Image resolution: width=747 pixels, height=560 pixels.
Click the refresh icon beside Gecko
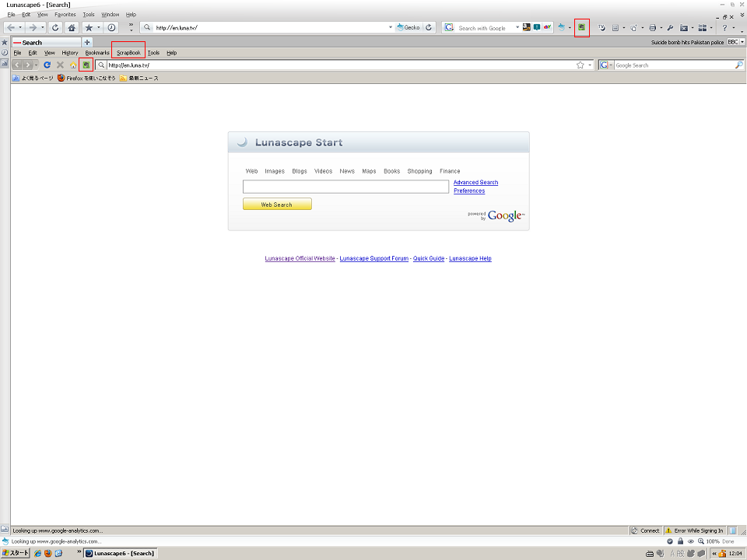click(x=429, y=28)
